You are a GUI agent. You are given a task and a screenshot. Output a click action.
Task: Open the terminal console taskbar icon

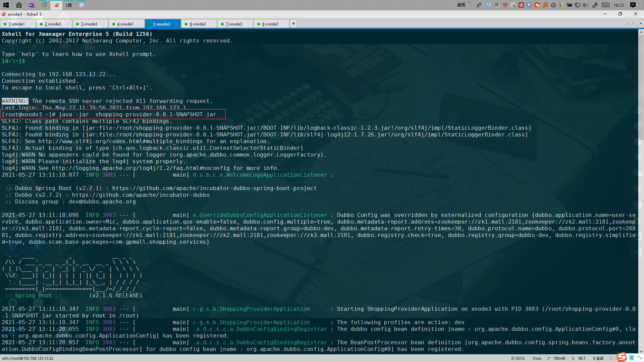[69, 5]
